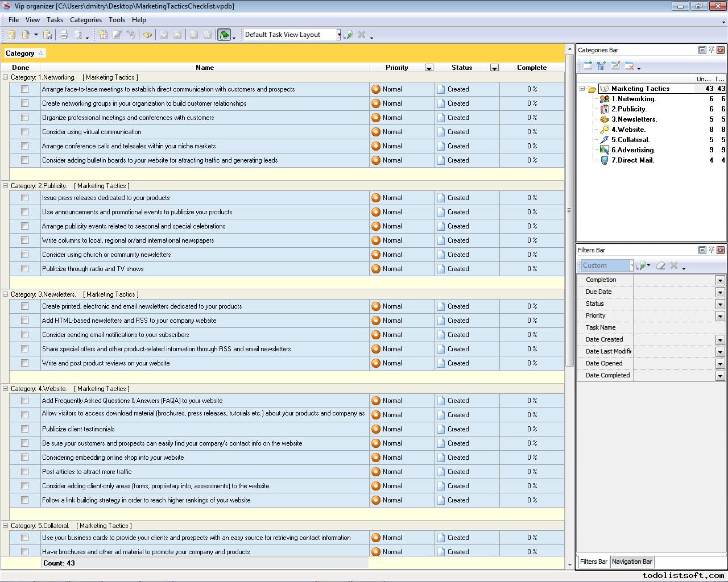This screenshot has height=582, width=728.
Task: Check Done for 'Issue press releases' task
Action: point(24,198)
